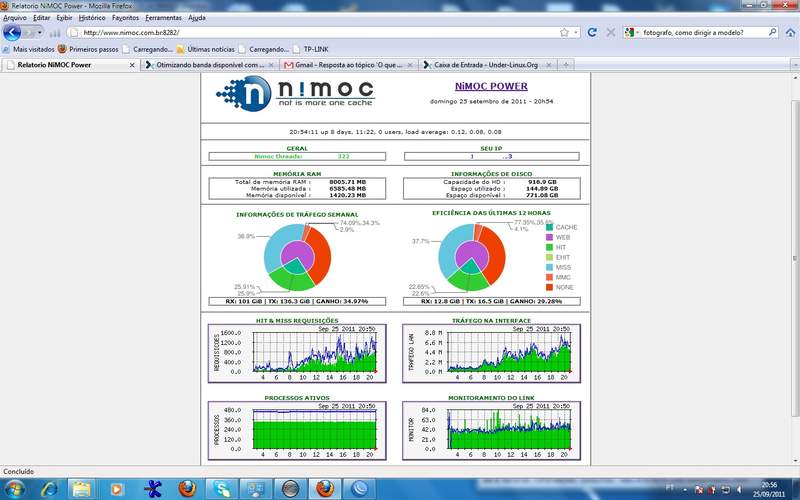
Task: Click the 'Nimoc threads:' value row
Action: 297,157
